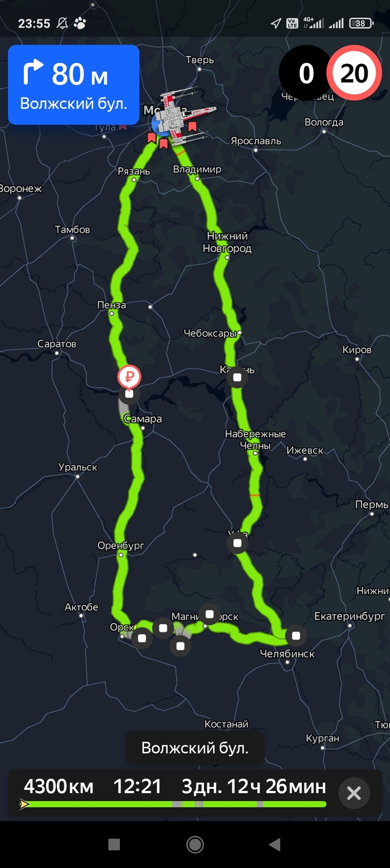
Task: Tap the waypoint marker above Магнитогорск
Action: (209, 614)
